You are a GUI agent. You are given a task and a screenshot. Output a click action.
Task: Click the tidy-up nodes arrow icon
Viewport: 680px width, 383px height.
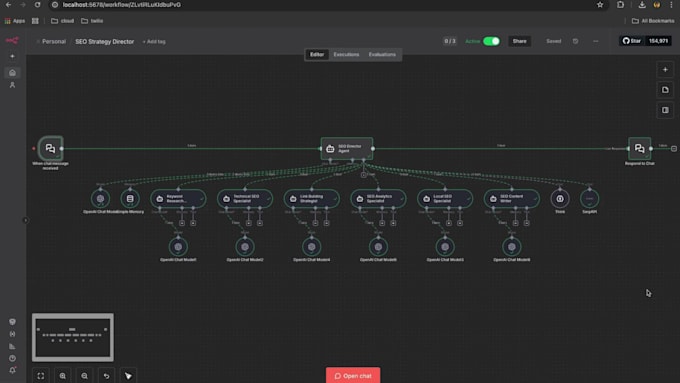pos(128,376)
